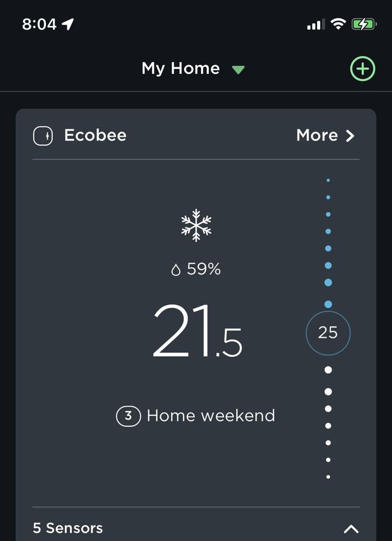Tap the 5 Sensors label

[68, 528]
